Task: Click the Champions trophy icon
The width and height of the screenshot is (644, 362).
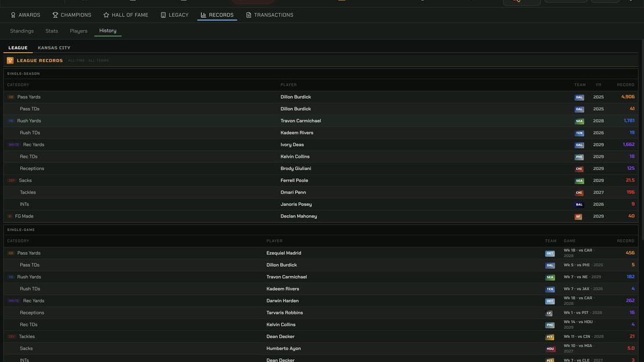Action: pyautogui.click(x=55, y=15)
